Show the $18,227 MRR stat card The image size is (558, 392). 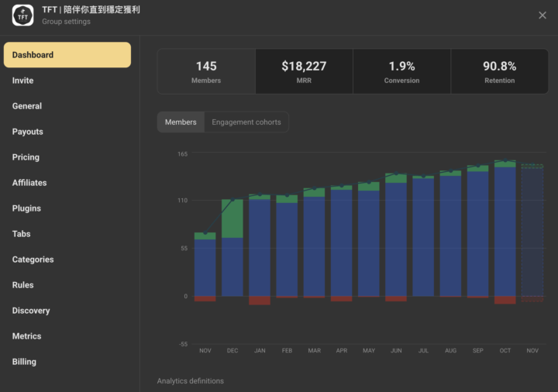[x=304, y=72]
